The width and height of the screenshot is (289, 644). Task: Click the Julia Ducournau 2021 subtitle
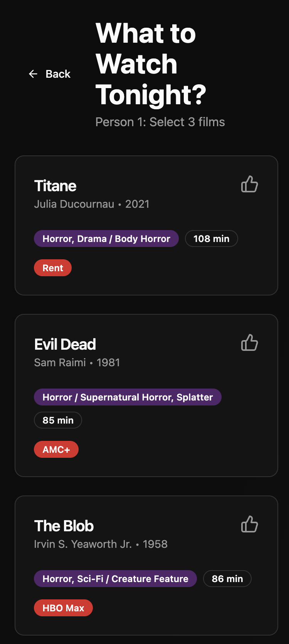click(x=91, y=204)
